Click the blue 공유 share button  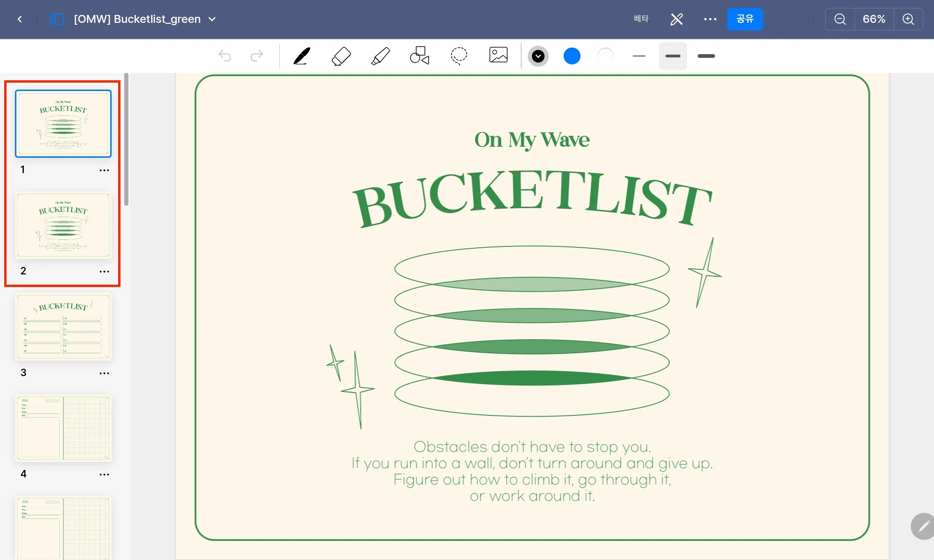coord(745,19)
